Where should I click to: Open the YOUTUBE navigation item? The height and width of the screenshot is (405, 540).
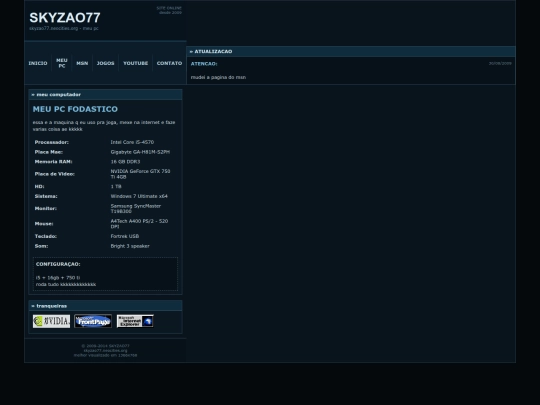click(136, 63)
